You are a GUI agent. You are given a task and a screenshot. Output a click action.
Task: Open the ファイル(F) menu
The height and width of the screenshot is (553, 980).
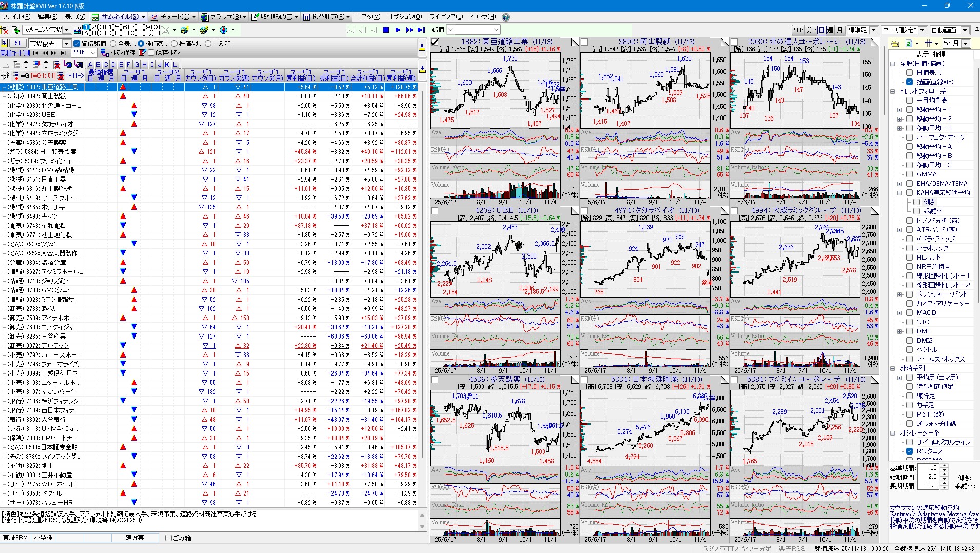click(16, 17)
